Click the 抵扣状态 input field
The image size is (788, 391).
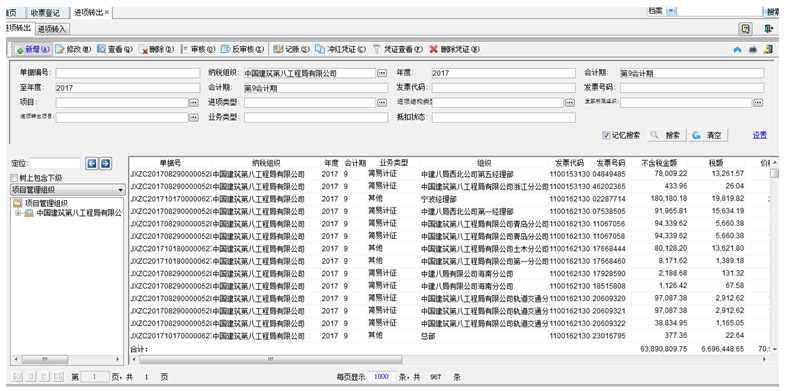(x=504, y=118)
